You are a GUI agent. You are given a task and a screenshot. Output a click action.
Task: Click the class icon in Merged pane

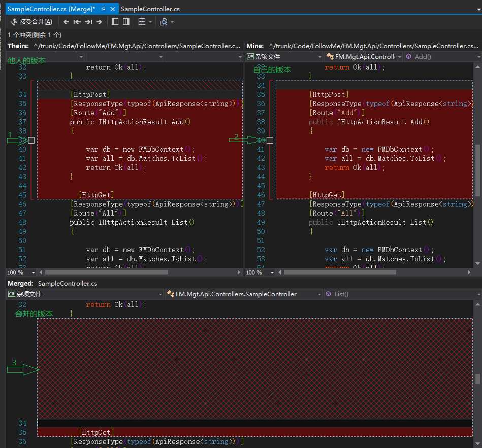coord(171,294)
